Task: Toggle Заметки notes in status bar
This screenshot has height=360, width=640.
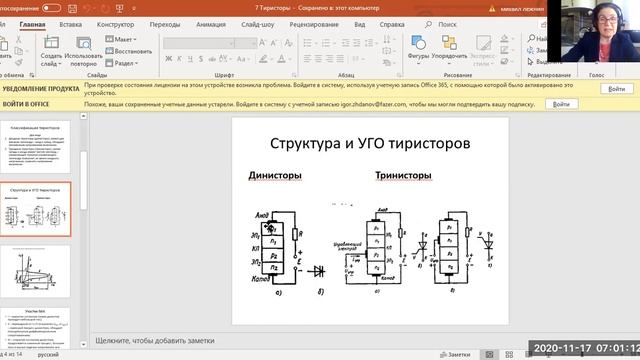Action: [455, 355]
